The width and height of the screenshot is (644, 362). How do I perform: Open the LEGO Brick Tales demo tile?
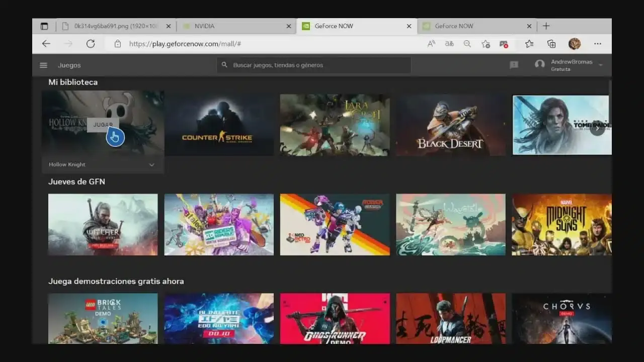(x=103, y=319)
